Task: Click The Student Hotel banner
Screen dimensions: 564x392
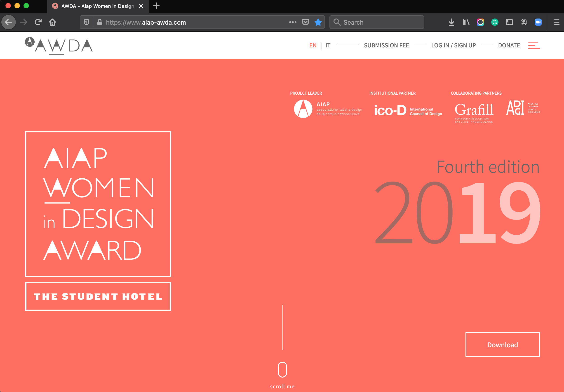Action: (98, 296)
